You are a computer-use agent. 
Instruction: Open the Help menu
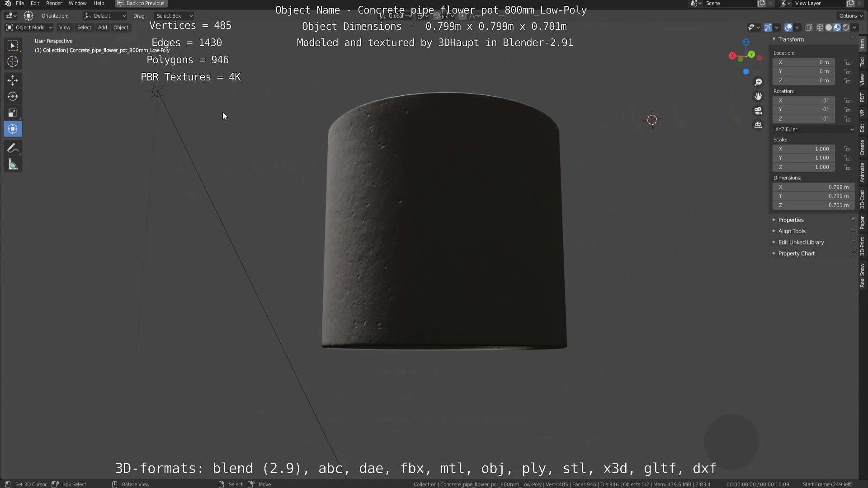[99, 3]
